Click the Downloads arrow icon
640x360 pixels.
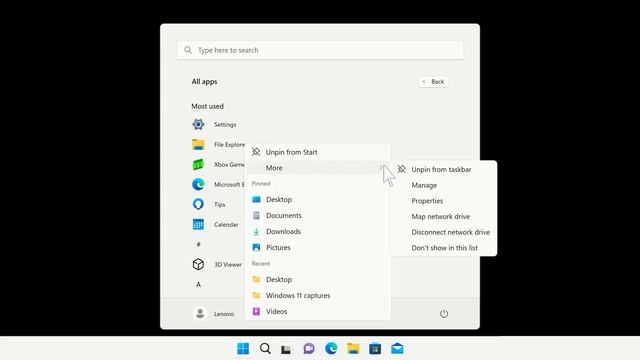coord(256,231)
